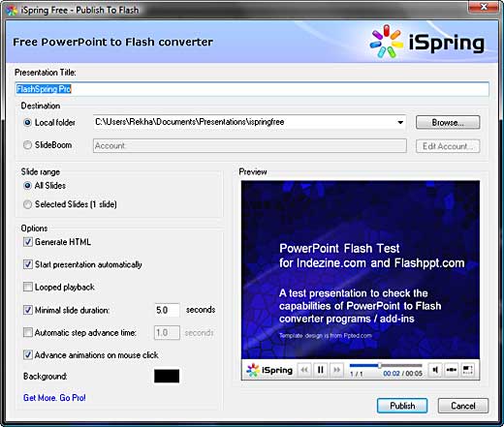Go to previous slide in preview
This screenshot has height=427, width=504.
coord(304,370)
